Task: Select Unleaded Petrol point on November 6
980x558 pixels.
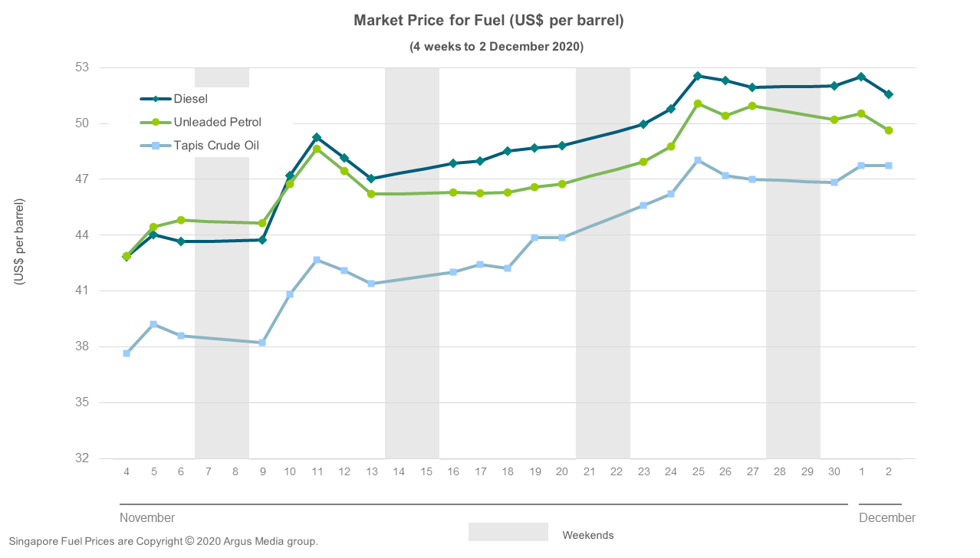Action: (181, 220)
